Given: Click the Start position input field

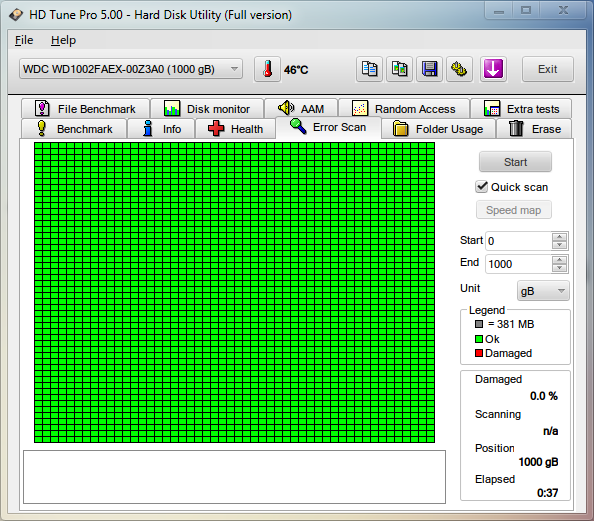Looking at the screenshot, I should [x=518, y=241].
